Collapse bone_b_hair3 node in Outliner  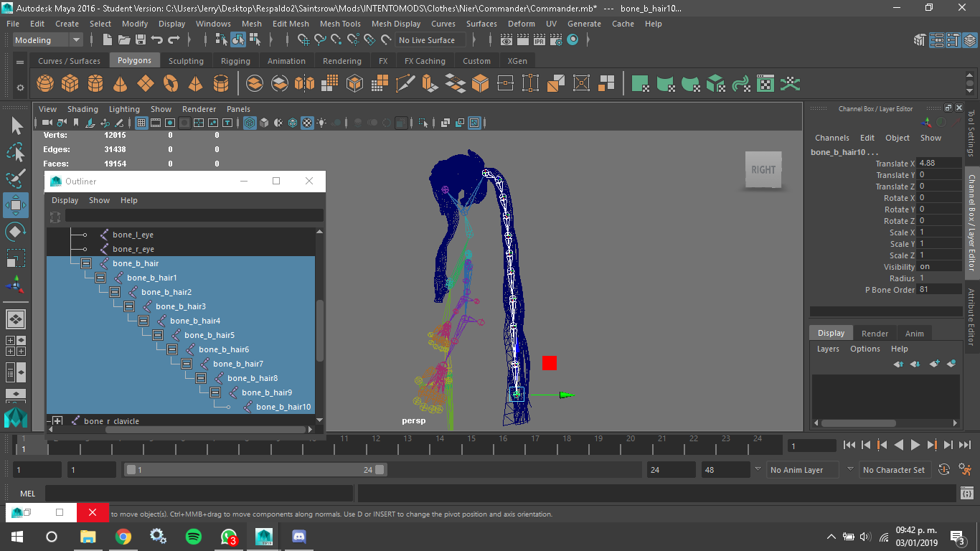[x=129, y=306]
